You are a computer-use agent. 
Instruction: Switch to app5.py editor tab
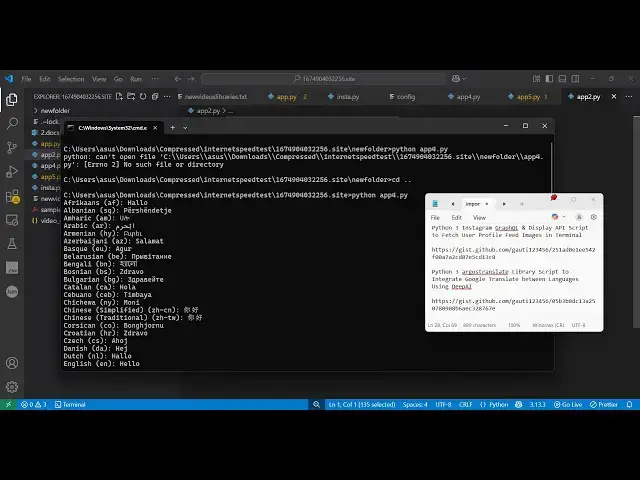[x=527, y=97]
